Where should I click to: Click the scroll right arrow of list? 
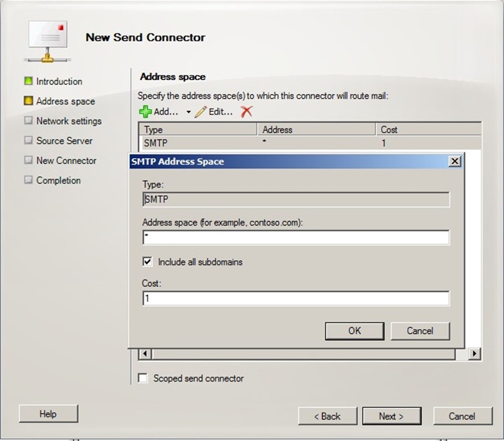click(x=475, y=354)
